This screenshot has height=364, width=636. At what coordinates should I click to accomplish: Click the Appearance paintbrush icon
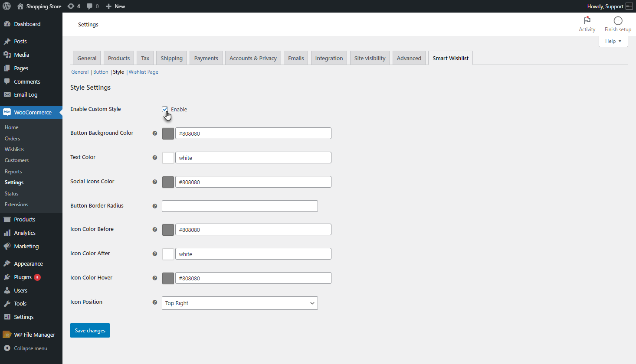7,263
